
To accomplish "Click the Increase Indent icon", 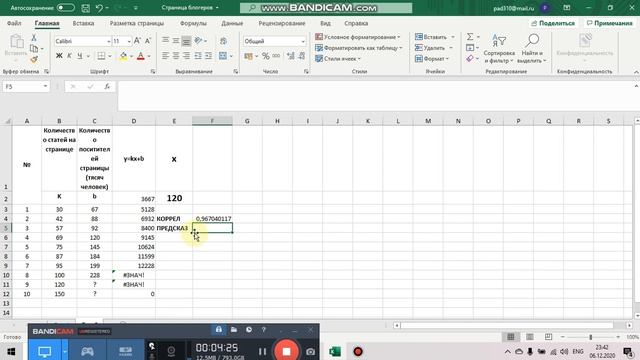I will [208, 56].
